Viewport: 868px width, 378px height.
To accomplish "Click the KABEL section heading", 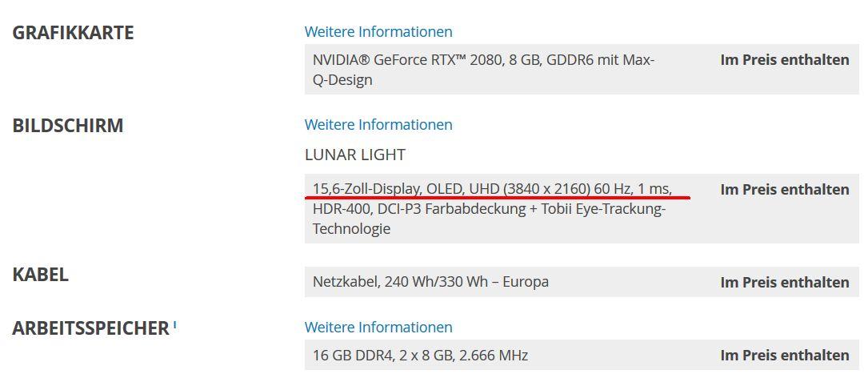I will click(41, 275).
